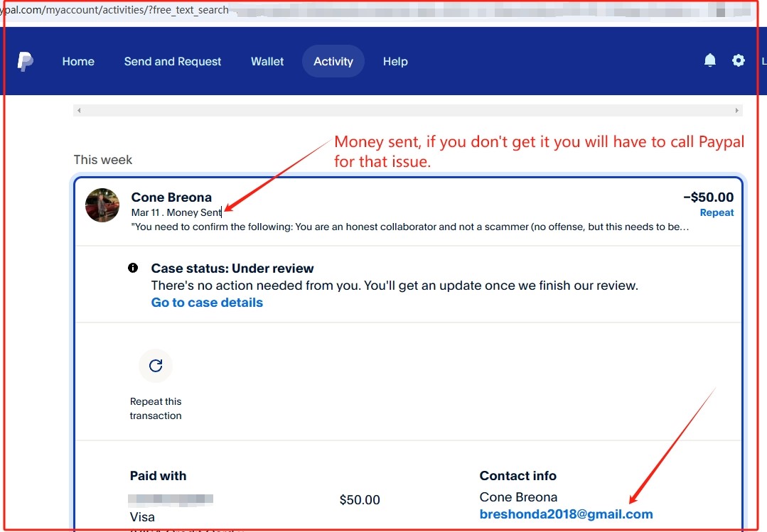Go to the Home menu item
This screenshot has width=767, height=532.
78,62
